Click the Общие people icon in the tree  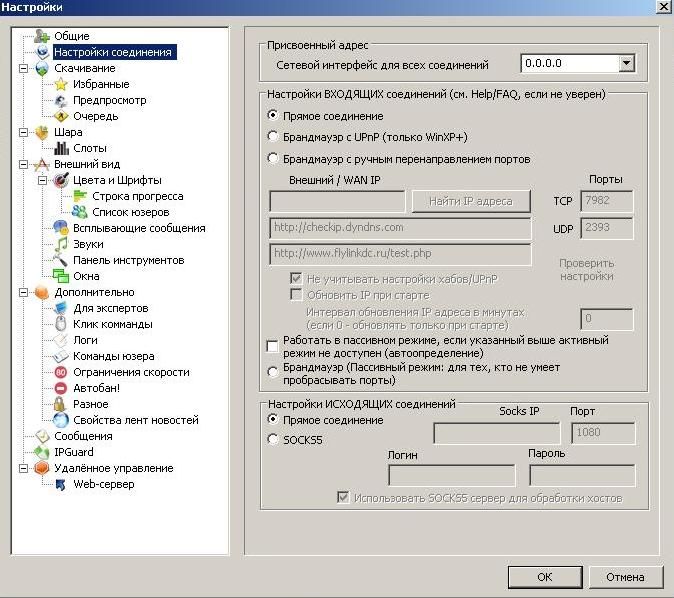click(x=42, y=36)
